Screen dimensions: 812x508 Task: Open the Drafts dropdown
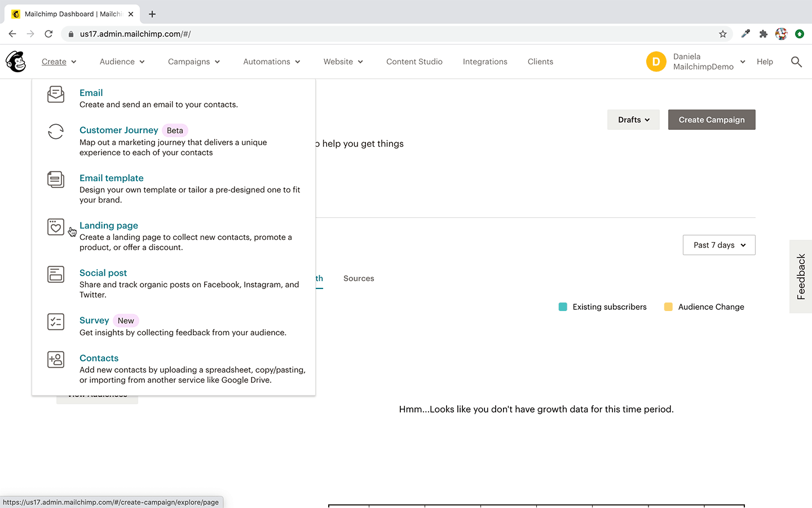[x=633, y=120]
